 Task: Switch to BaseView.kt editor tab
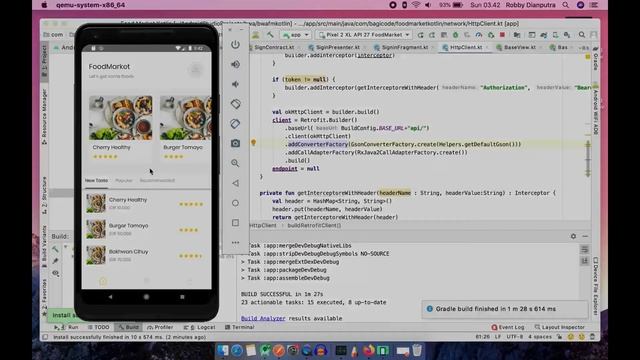coord(519,47)
